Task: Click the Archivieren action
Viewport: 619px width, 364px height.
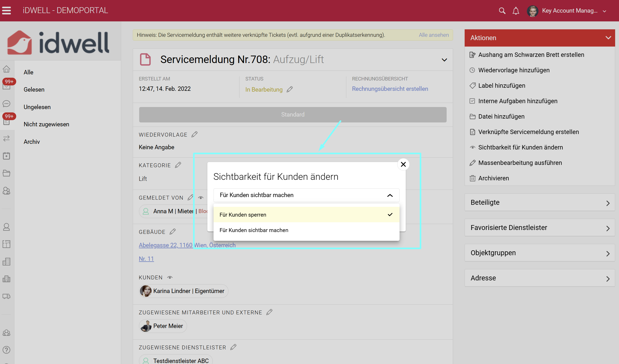Action: pyautogui.click(x=493, y=178)
